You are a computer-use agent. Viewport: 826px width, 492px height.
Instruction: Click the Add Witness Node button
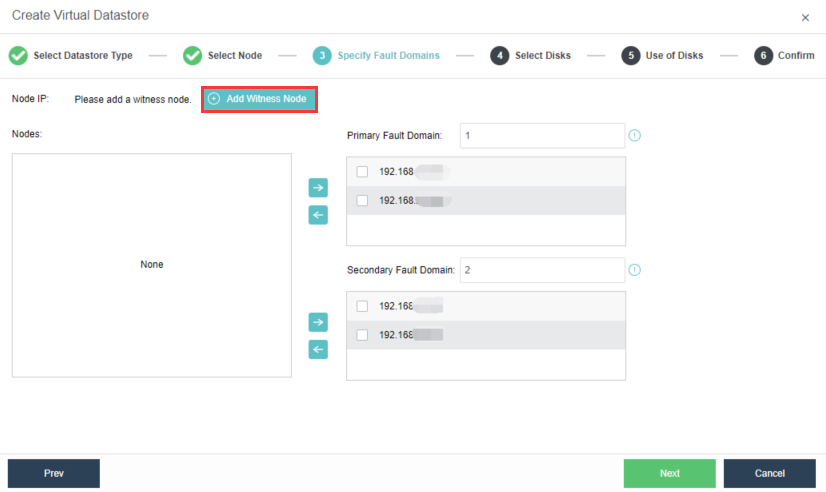[260, 99]
